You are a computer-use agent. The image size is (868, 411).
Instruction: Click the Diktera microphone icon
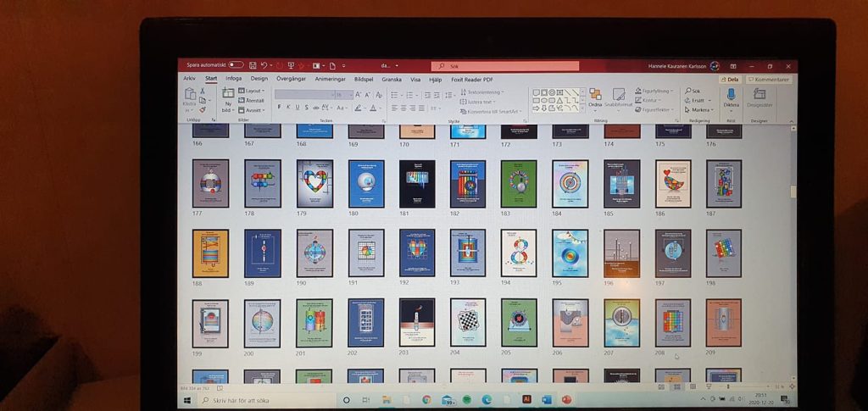[x=731, y=94]
